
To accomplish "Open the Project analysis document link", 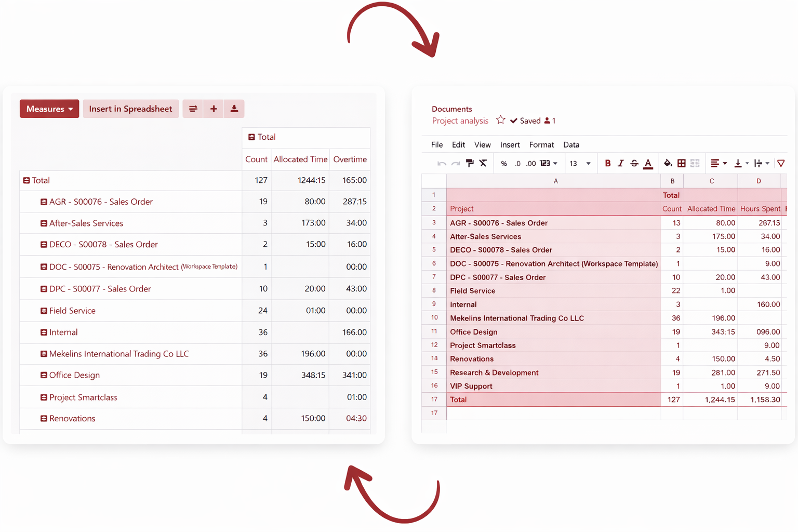I will tap(460, 120).
